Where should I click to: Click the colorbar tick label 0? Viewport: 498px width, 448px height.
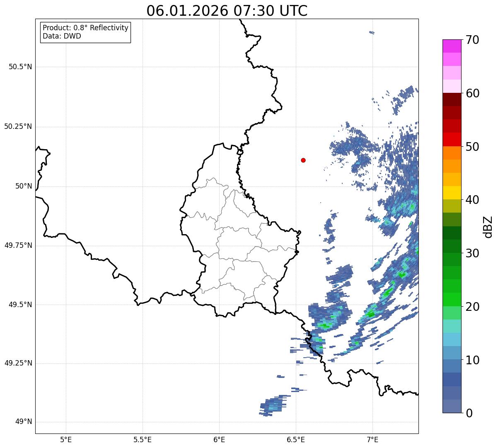(x=469, y=413)
